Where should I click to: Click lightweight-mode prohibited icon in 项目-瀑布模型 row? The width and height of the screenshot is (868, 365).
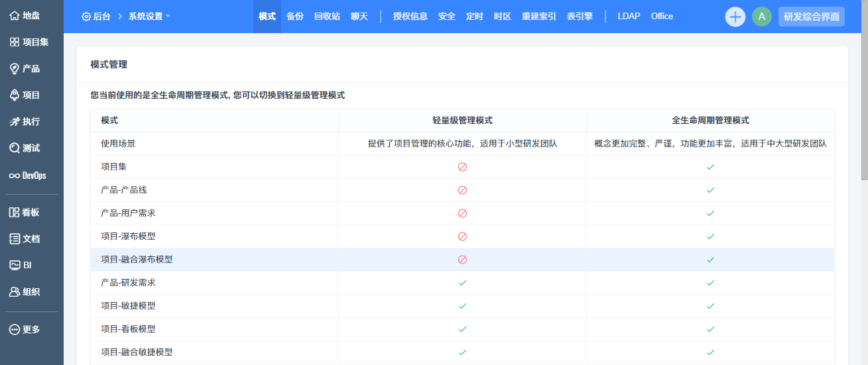(x=462, y=236)
